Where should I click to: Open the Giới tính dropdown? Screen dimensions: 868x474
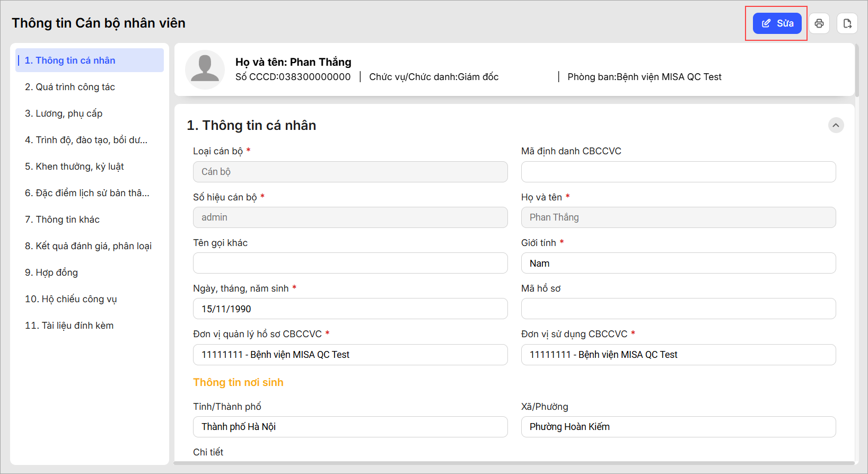678,263
